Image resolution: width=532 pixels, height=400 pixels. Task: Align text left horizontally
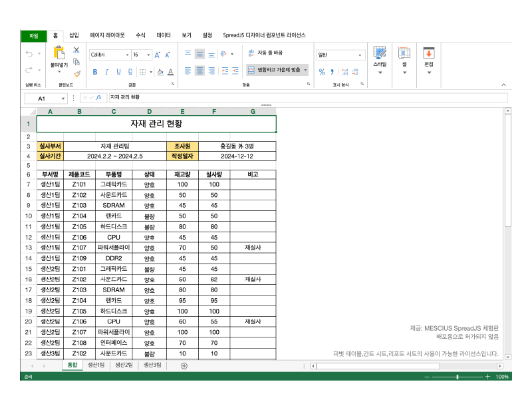[188, 71]
